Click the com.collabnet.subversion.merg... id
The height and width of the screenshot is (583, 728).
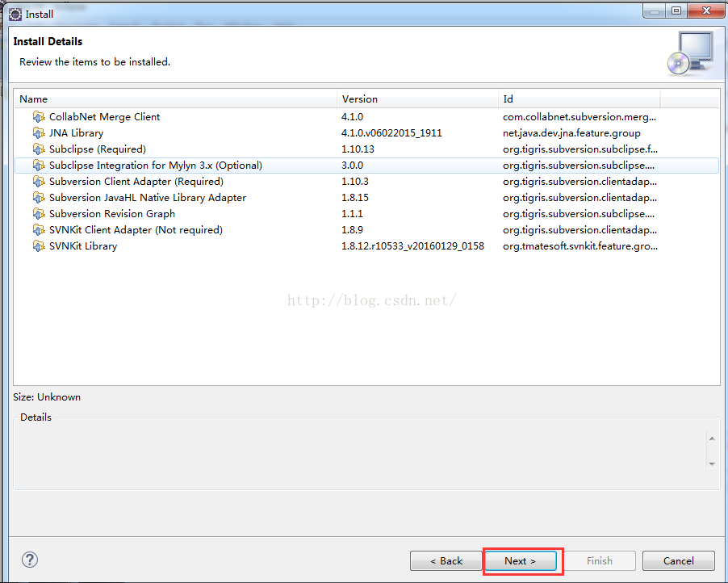(x=579, y=117)
